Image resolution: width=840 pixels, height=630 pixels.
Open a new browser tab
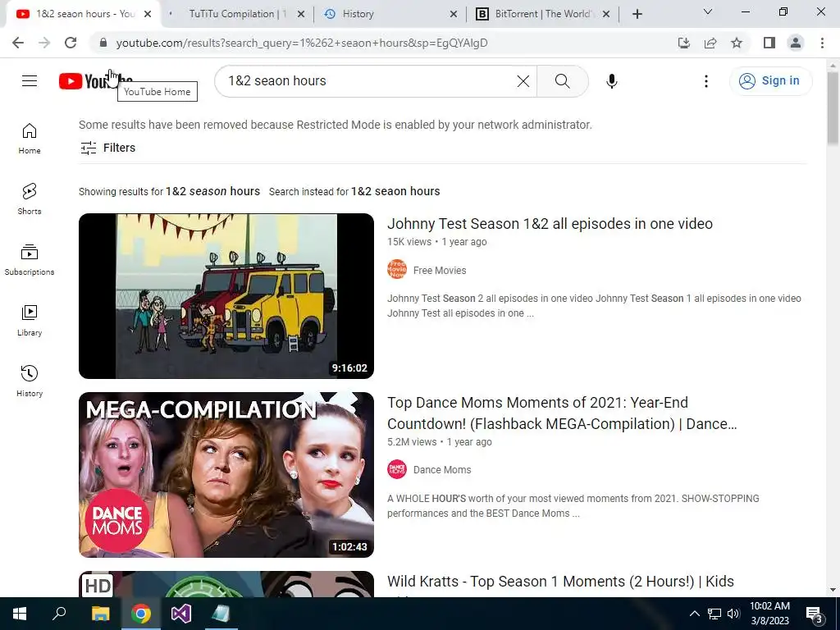(637, 14)
